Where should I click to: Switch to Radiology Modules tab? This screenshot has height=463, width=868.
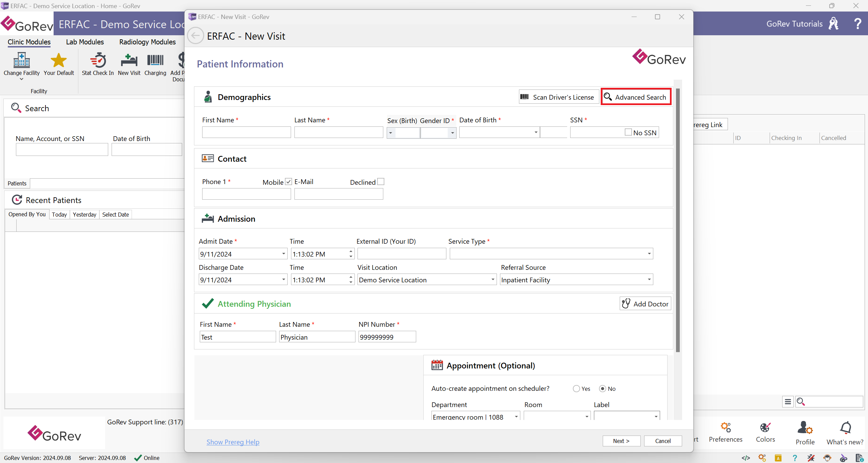148,42
